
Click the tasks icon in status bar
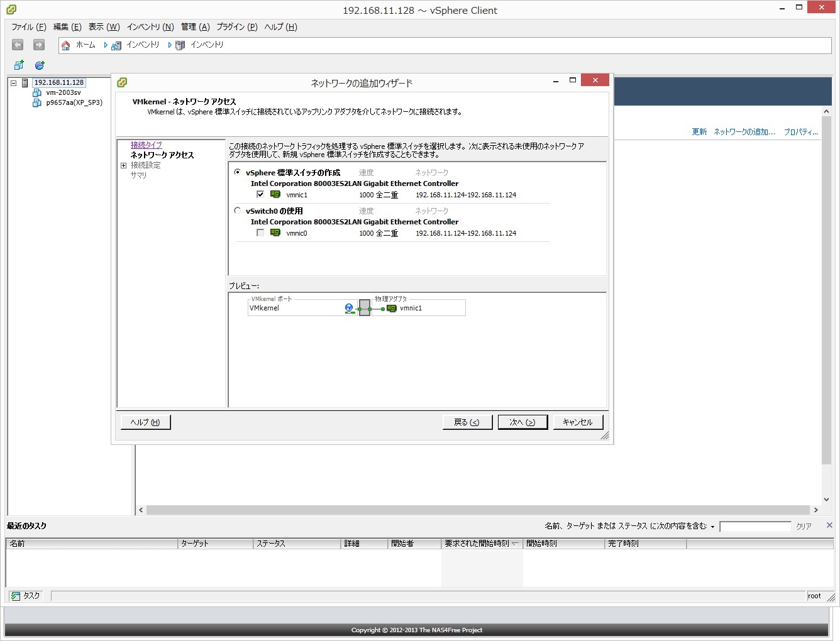pyautogui.click(x=16, y=596)
